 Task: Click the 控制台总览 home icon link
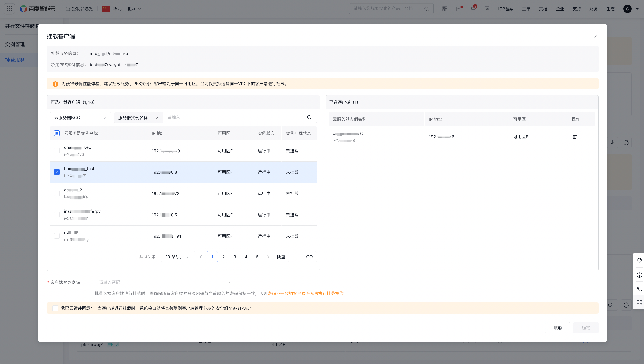(x=79, y=9)
